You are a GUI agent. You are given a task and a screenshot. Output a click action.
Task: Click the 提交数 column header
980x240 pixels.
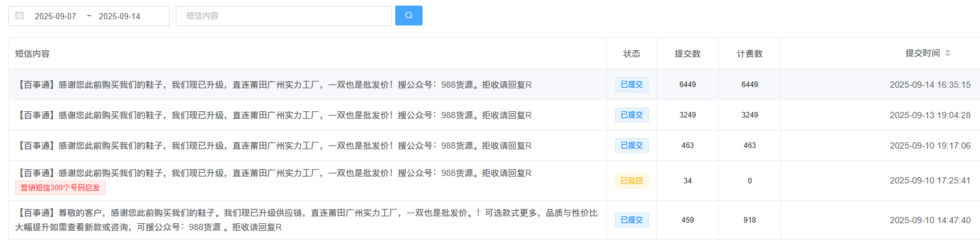[687, 54]
